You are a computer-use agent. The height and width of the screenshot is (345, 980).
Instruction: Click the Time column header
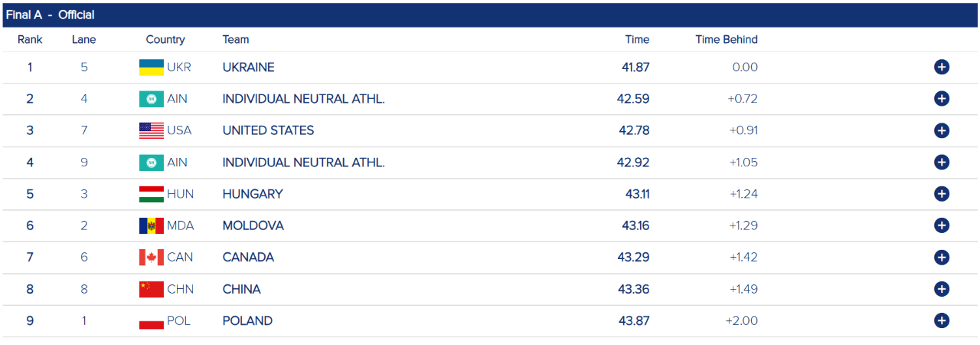(x=637, y=40)
